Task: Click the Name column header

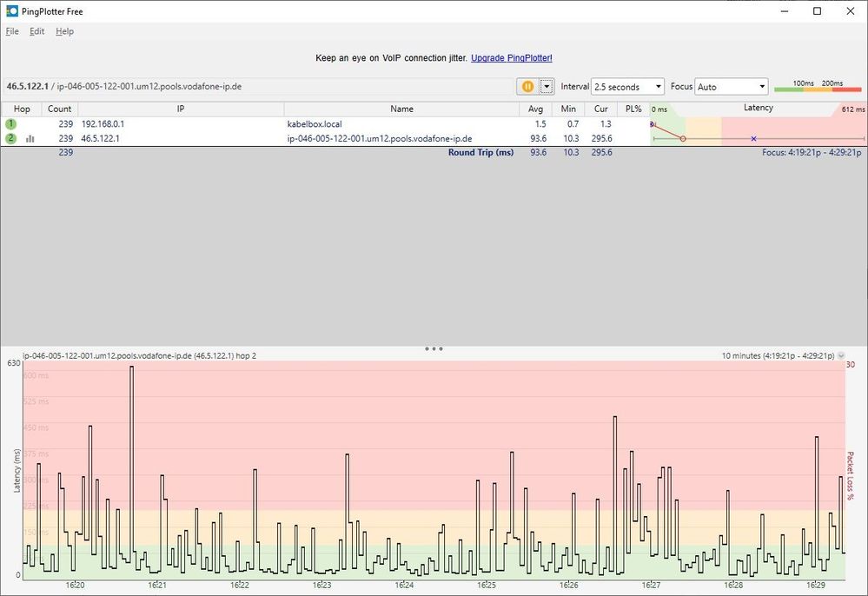Action: (x=401, y=109)
